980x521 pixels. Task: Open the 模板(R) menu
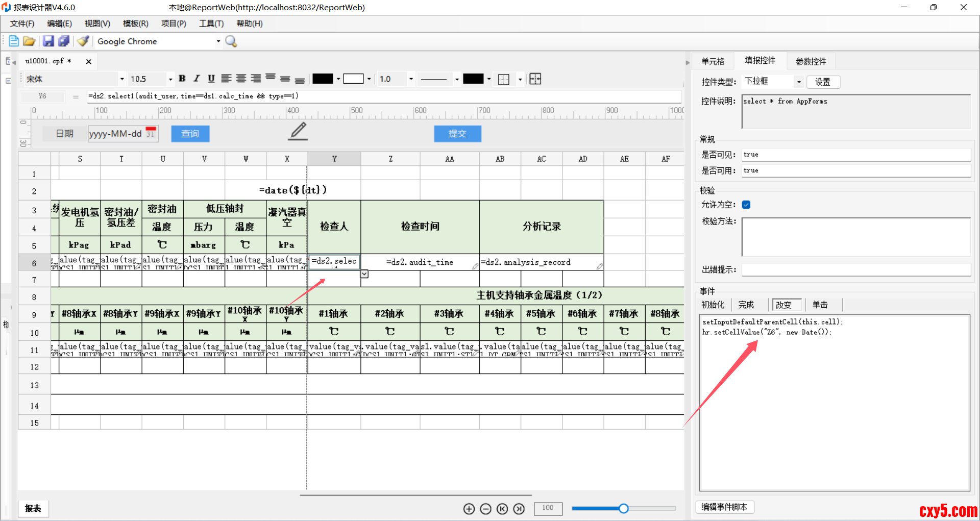pos(135,23)
